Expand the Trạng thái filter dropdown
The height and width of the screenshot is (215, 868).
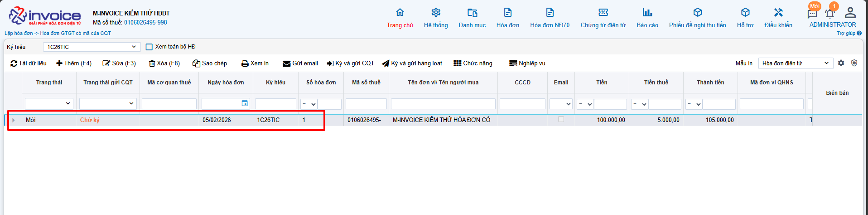49,104
